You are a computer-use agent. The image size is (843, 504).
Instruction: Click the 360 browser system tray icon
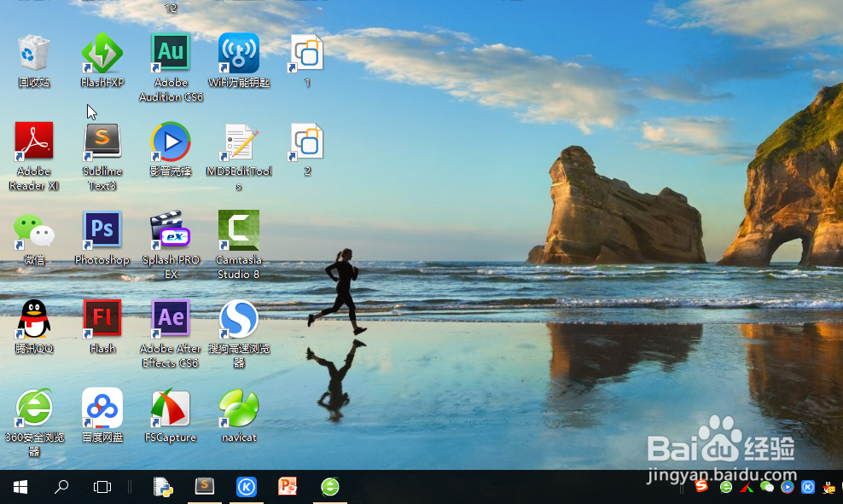point(726,487)
